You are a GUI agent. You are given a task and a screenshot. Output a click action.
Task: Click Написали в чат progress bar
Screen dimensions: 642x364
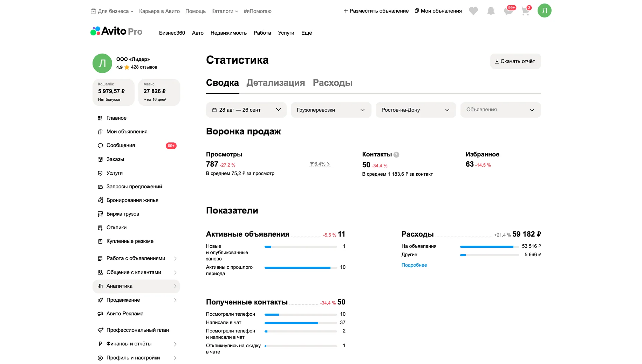pos(301,323)
